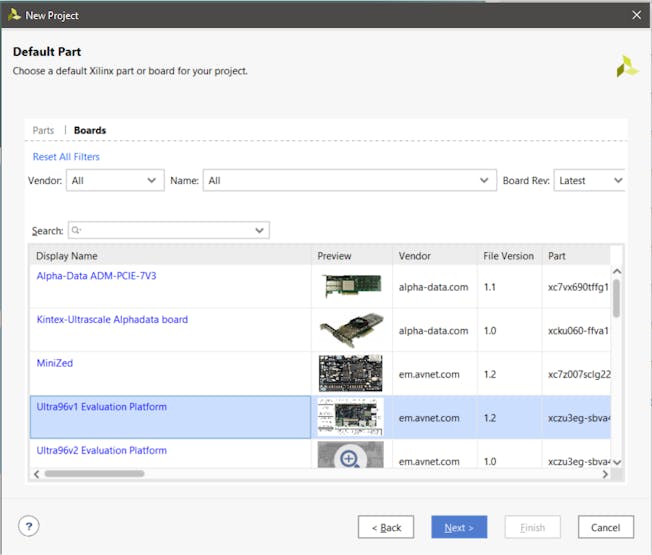The image size is (652, 555).
Task: Click the horizontal scrollbar left arrow
Action: (x=37, y=474)
